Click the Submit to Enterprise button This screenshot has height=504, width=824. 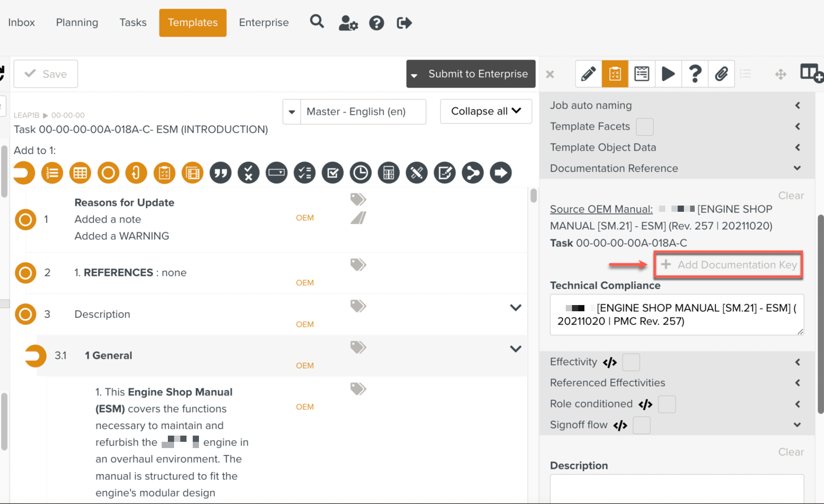(x=477, y=74)
